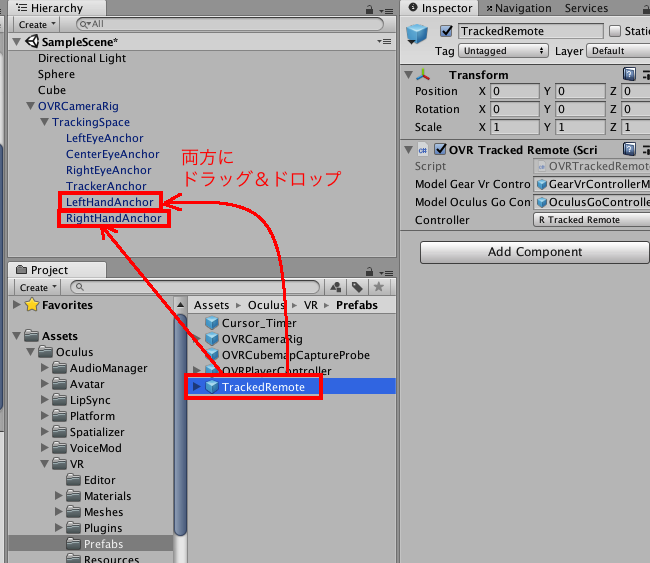
Task: Open the Hierarchy panel options menu icon
Action: (x=386, y=11)
